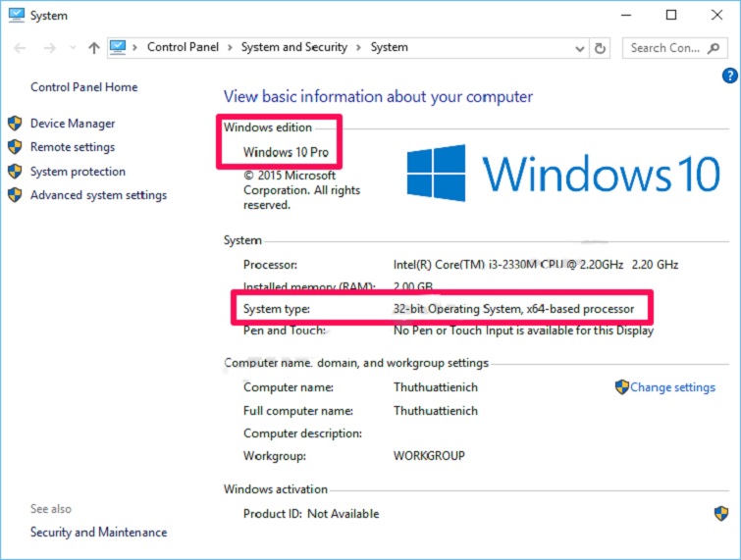Screen dimensions: 741x560
Task: Open Advanced system settings link
Action: [99, 195]
